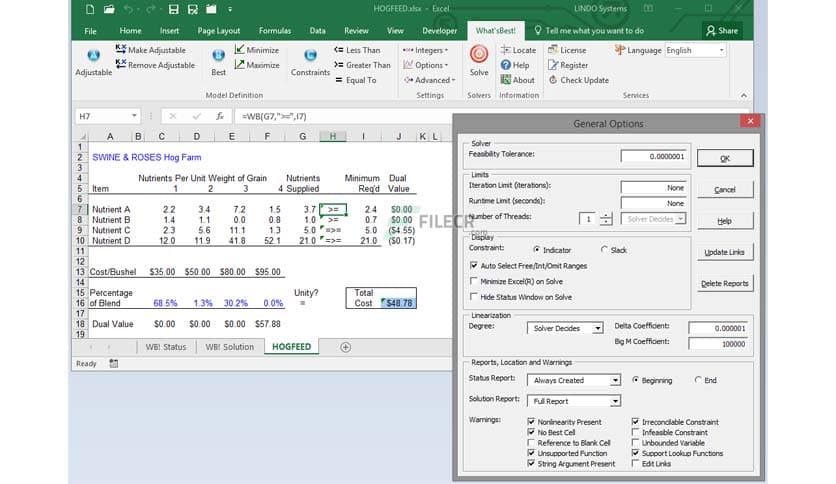Image resolution: width=836 pixels, height=484 pixels.
Task: Click the Feasibility Tolerance input field
Action: [x=653, y=156]
